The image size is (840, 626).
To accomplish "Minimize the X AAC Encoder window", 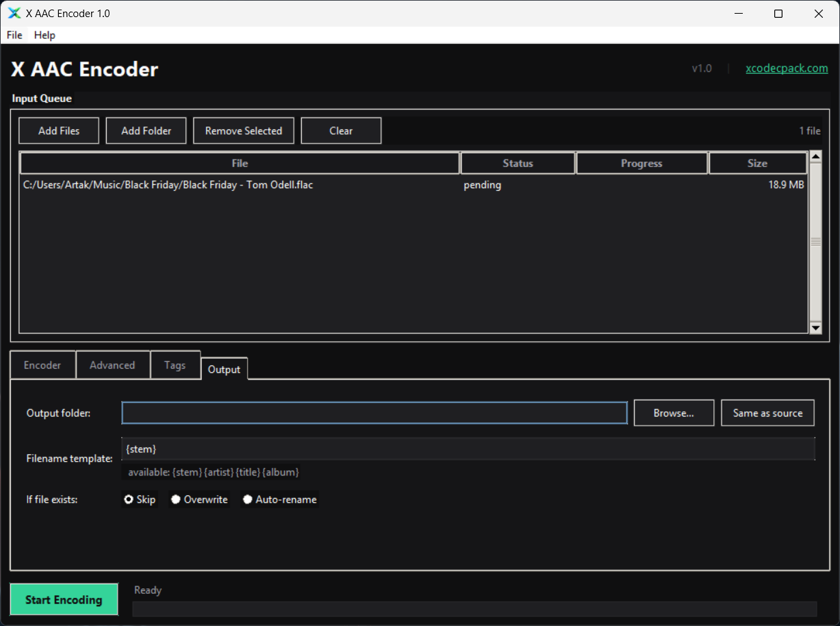I will coord(739,13).
